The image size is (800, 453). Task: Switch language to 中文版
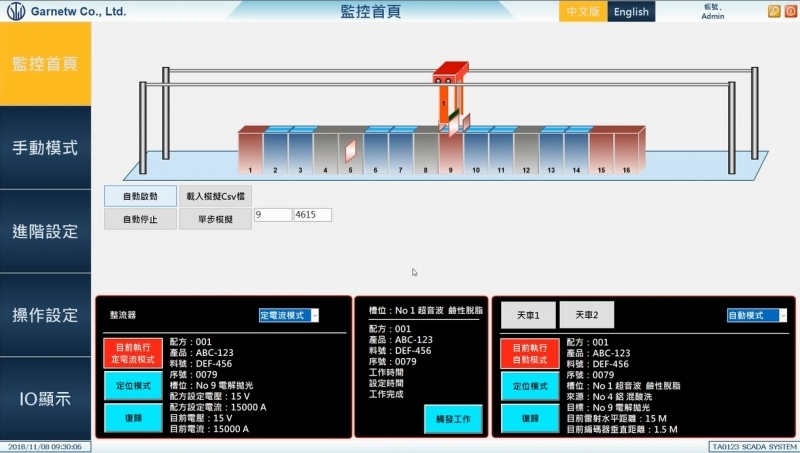click(583, 12)
